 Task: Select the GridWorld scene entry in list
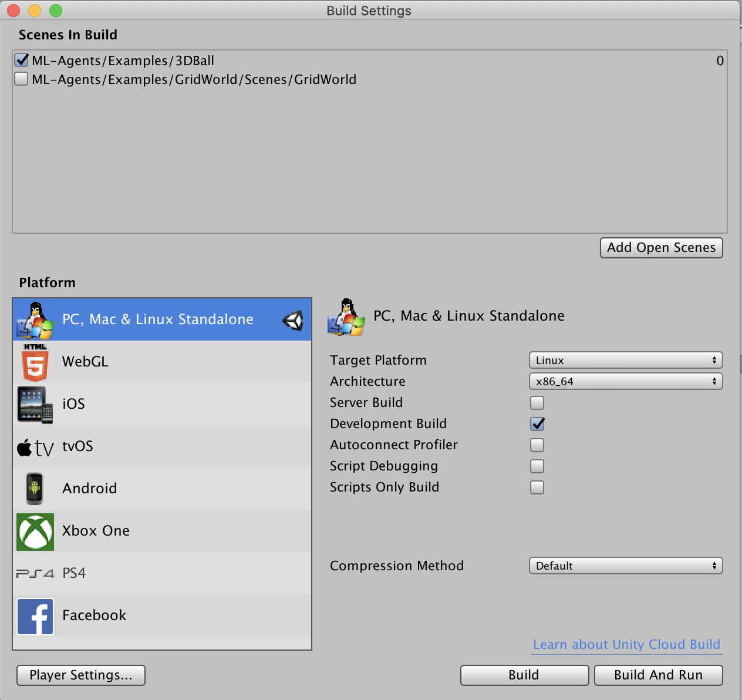[x=194, y=79]
